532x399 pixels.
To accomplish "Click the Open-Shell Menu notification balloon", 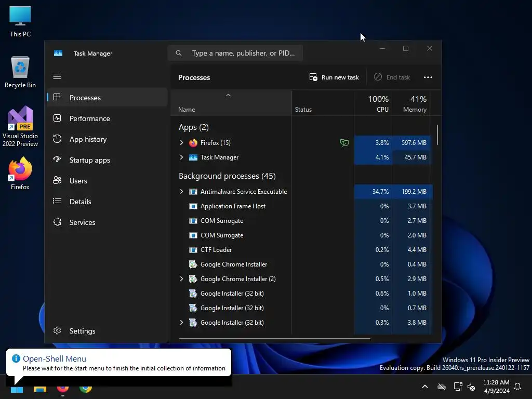I will coord(119,363).
